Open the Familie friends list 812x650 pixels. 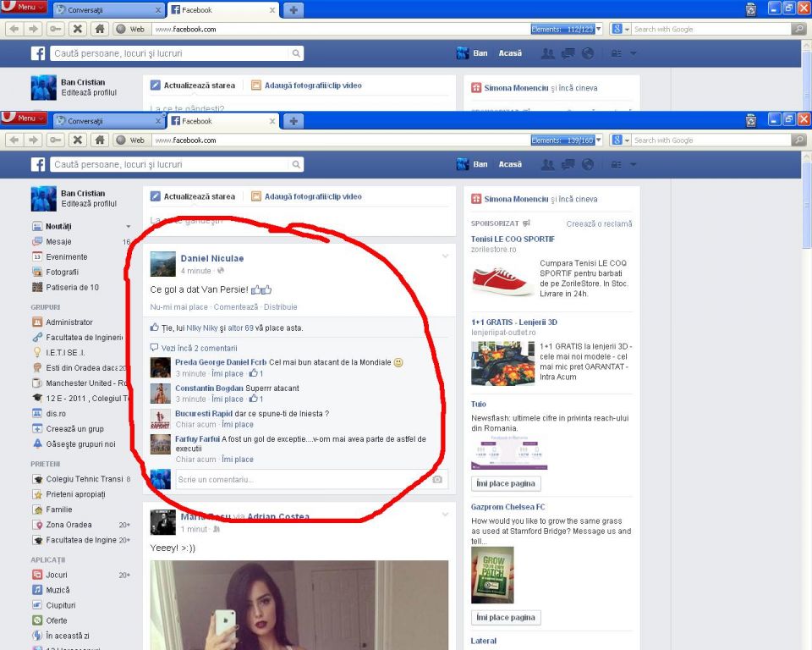(58, 510)
